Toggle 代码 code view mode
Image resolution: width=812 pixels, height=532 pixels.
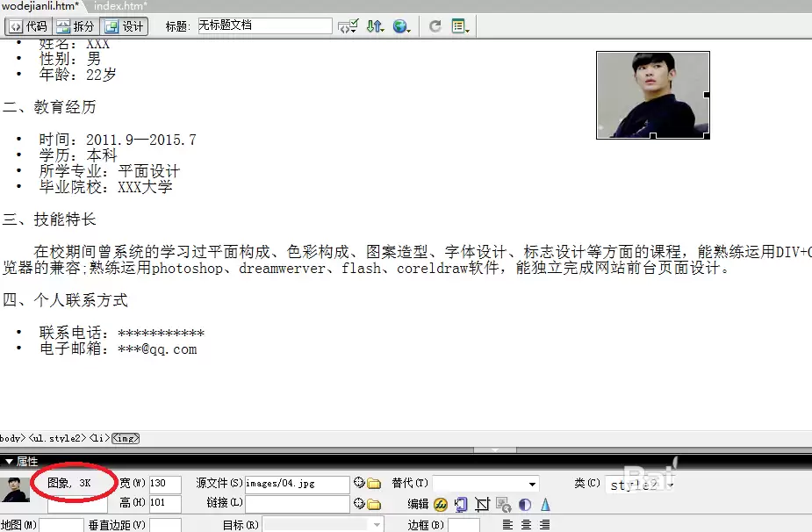pyautogui.click(x=31, y=26)
